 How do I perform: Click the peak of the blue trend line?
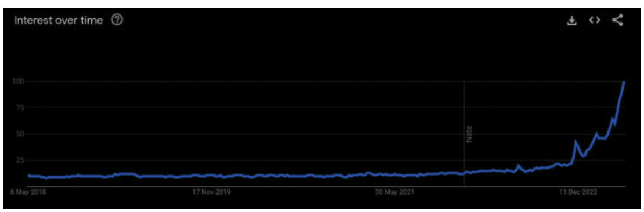tap(624, 82)
